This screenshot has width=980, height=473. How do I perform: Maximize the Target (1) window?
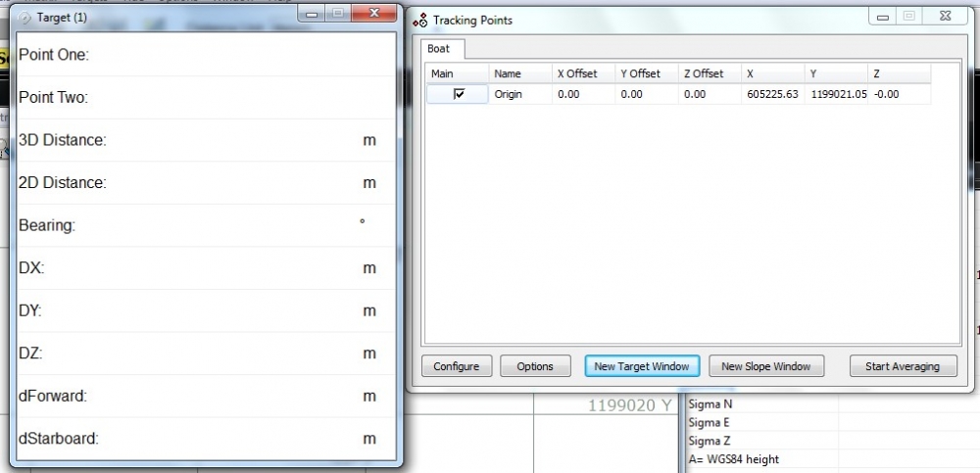pos(338,13)
